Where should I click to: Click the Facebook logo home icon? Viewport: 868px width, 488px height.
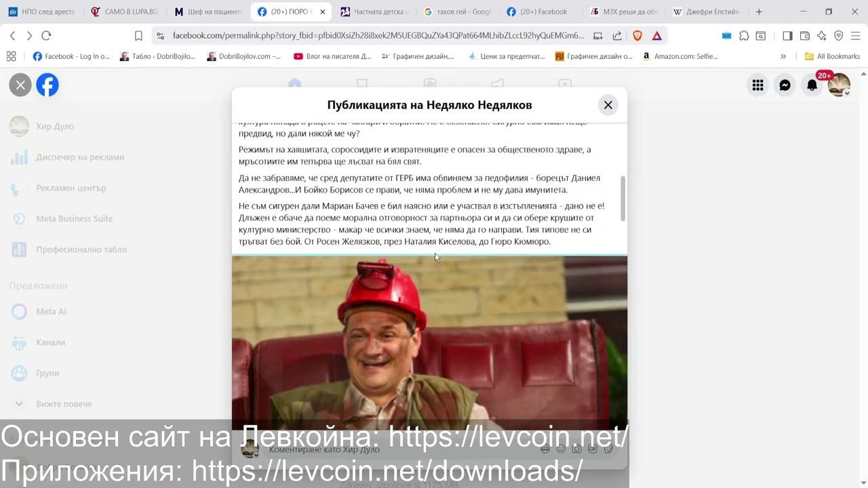(x=47, y=85)
